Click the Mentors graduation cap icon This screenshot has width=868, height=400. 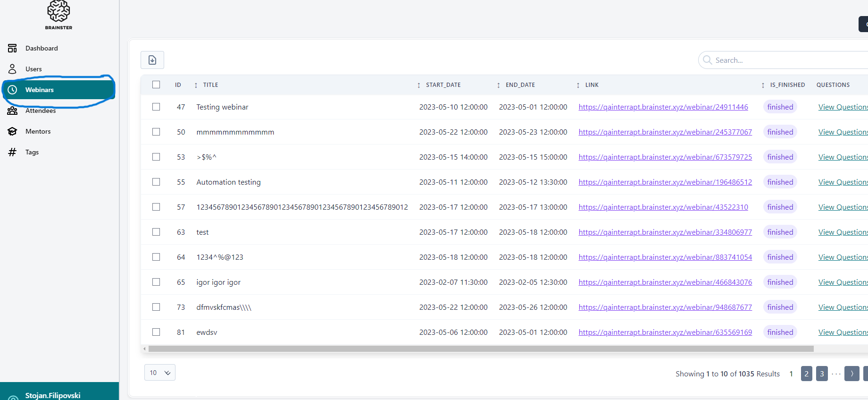[x=13, y=131]
